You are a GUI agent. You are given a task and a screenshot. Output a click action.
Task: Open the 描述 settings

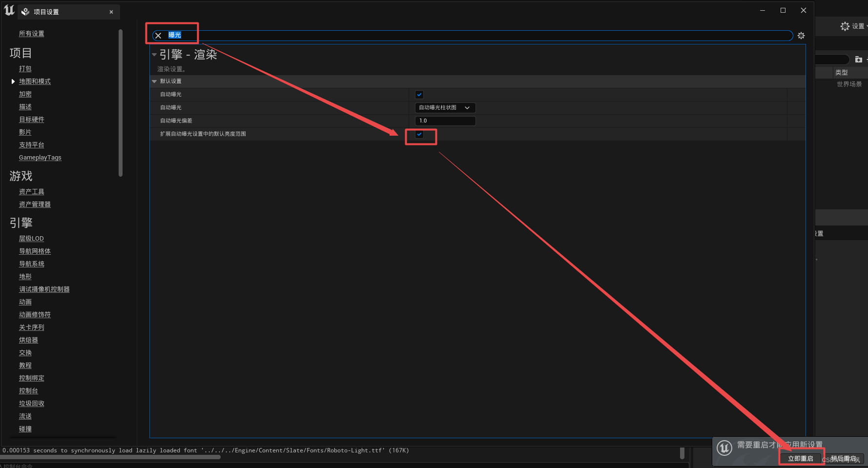coord(25,107)
